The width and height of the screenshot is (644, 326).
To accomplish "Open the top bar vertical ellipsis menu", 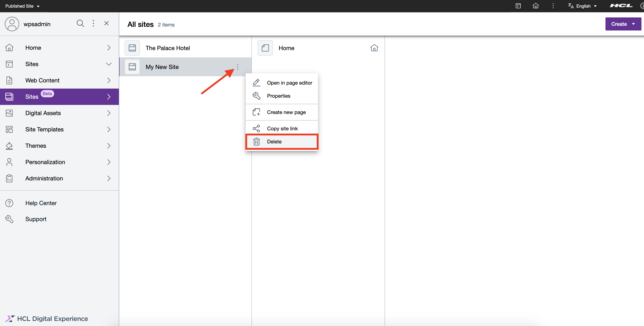I will (553, 6).
